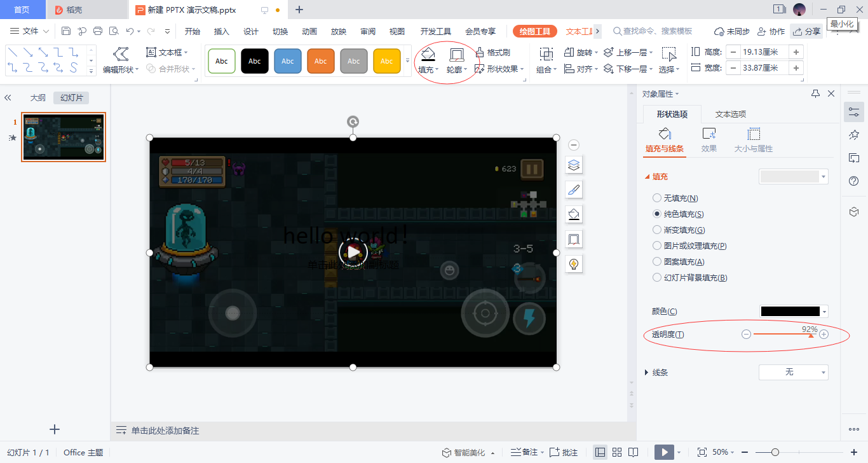Switch to 大纲 outline tab
Screen dimensions: 868x463
(x=38, y=98)
